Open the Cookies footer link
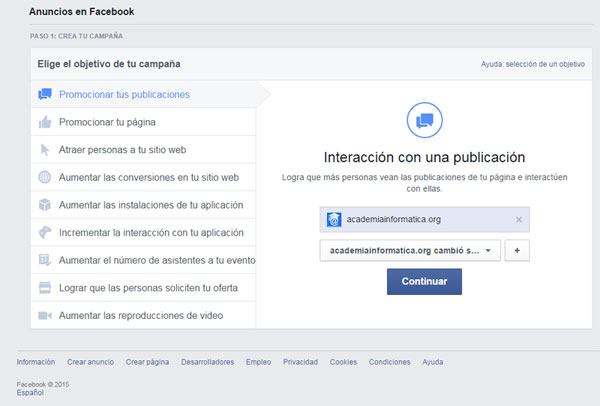 (x=343, y=362)
